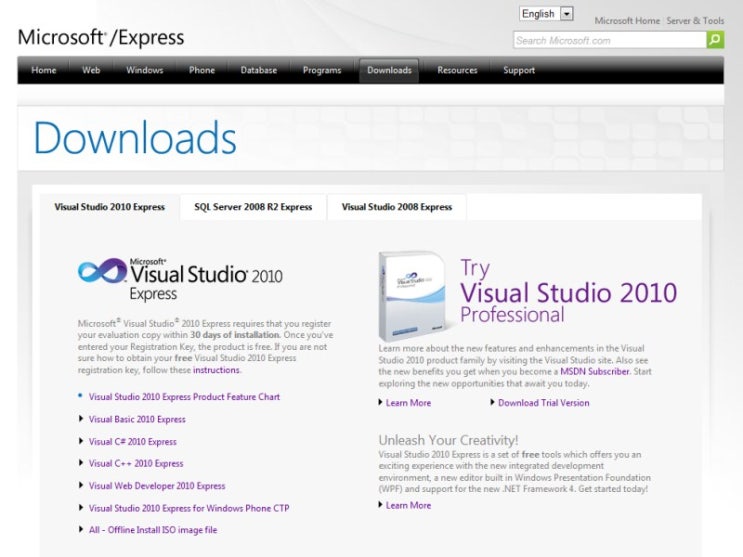Follow the Microsoft Home link
Viewport: 743px width, 557px height.
tap(627, 21)
